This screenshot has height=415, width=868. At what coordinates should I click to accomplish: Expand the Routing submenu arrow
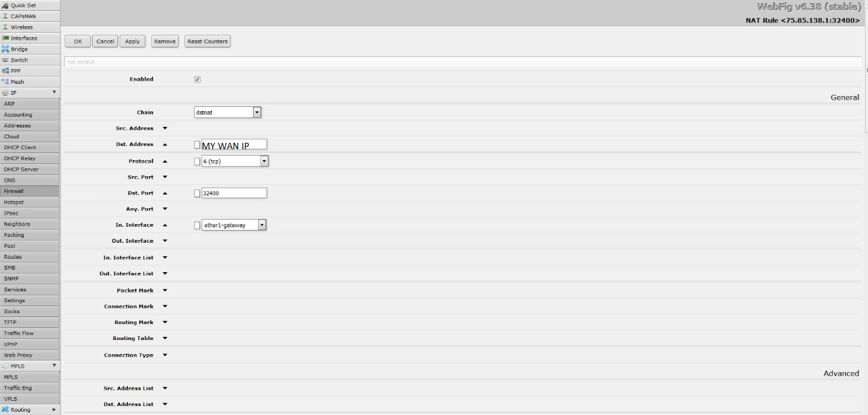54,409
